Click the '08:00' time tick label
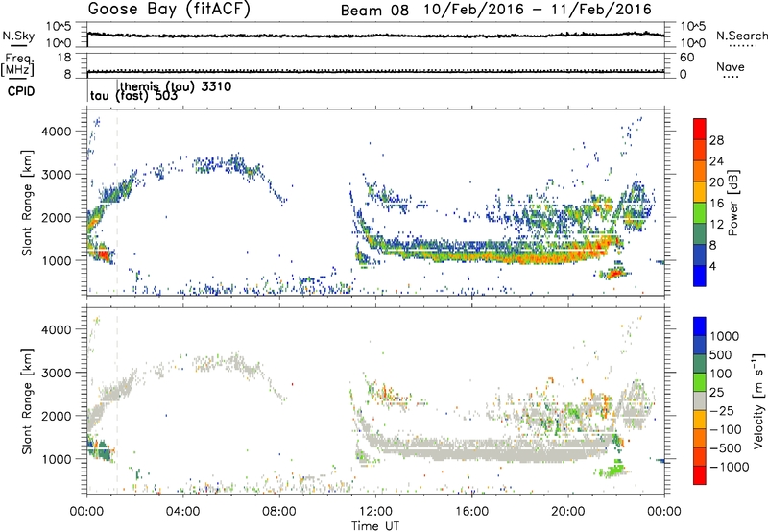This screenshot has height=532, width=768. [x=278, y=512]
